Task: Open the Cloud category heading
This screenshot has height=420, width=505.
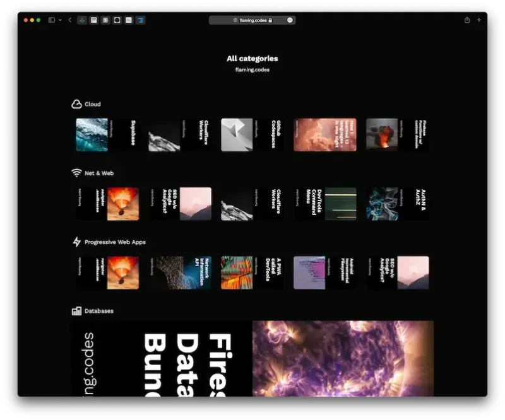Action: [92, 104]
